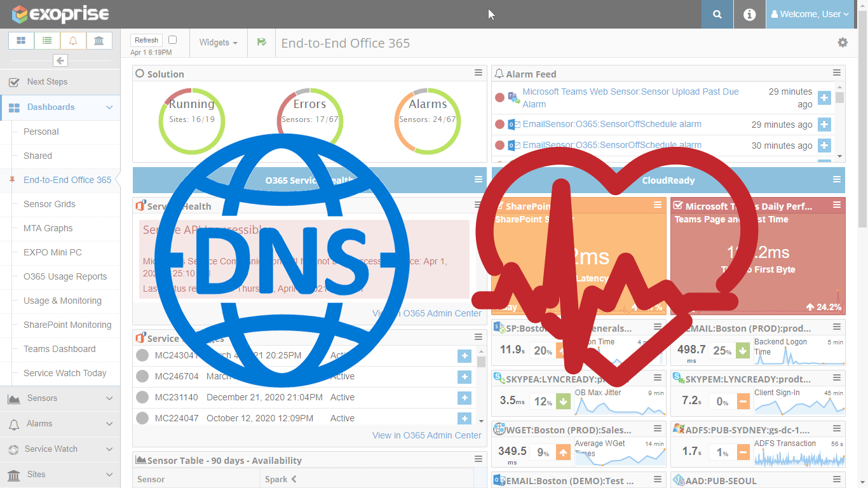Click the Alarms sensors donut gauge
The width and height of the screenshot is (868, 488).
click(428, 121)
